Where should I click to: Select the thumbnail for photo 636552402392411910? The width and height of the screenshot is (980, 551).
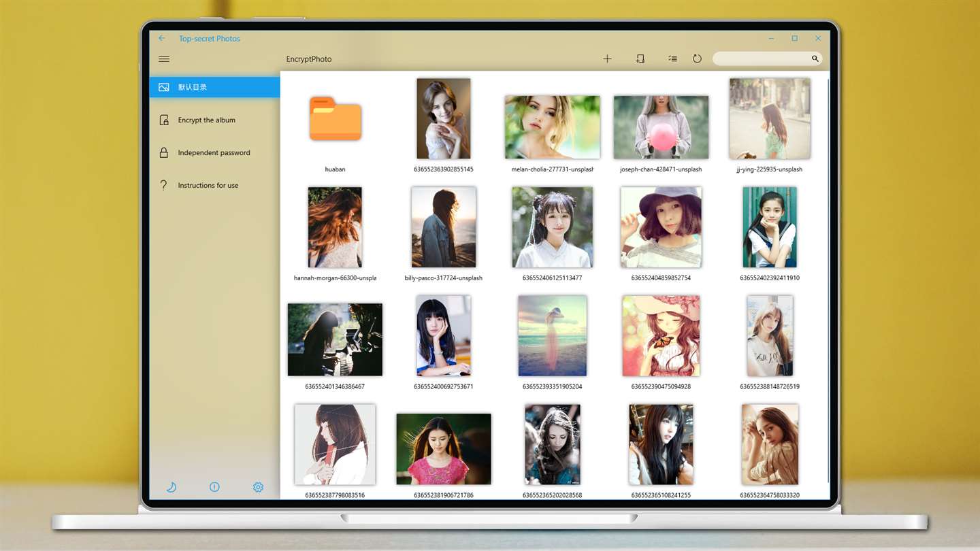point(770,227)
